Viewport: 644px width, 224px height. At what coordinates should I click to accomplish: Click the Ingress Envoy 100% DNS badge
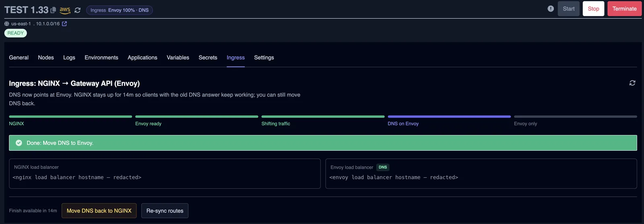(120, 10)
